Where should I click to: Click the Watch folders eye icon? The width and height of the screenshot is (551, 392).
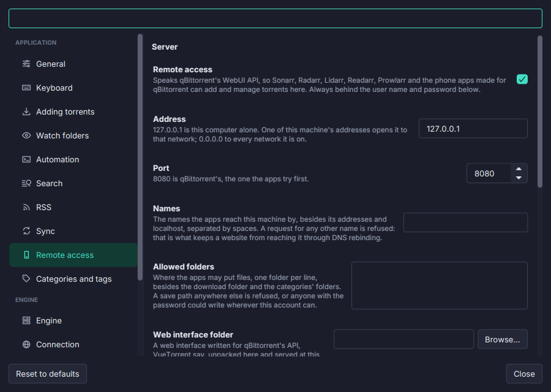tap(26, 135)
